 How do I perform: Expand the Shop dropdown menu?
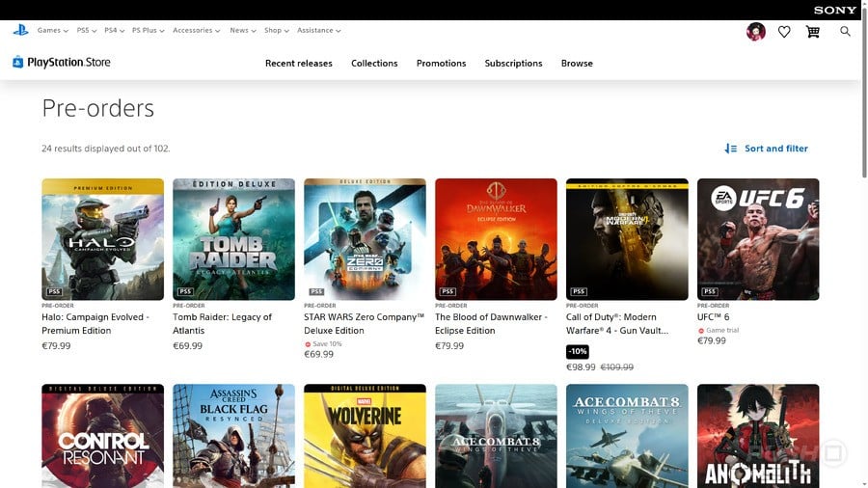click(276, 31)
